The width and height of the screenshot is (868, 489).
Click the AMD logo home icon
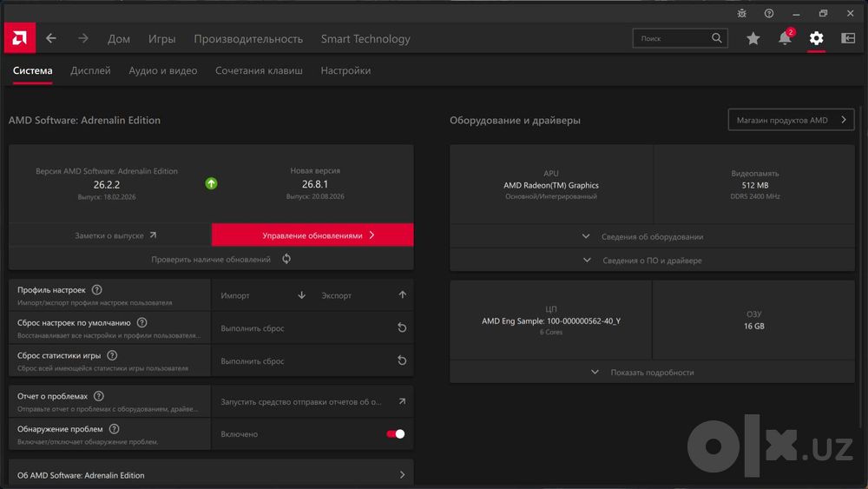pyautogui.click(x=20, y=38)
